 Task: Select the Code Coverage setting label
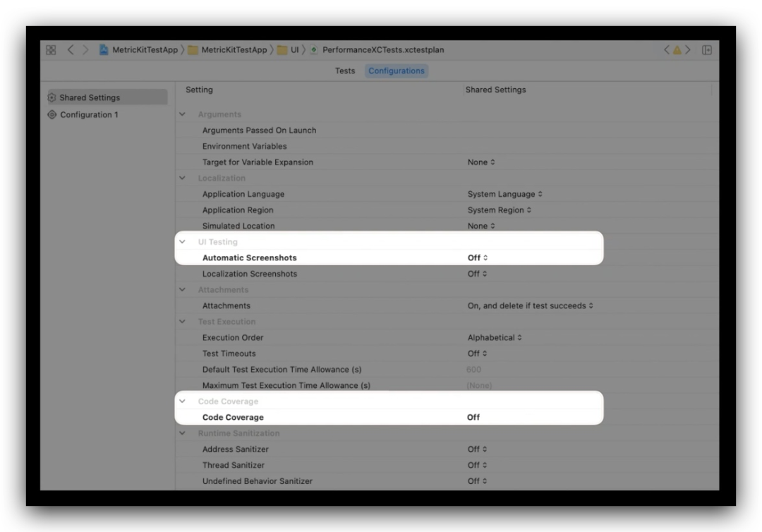click(233, 417)
